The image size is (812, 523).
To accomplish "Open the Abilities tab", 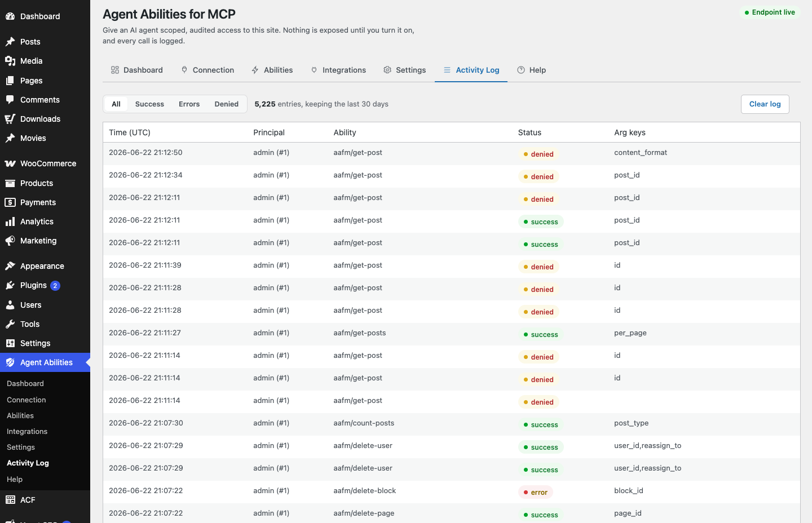I will [x=272, y=70].
